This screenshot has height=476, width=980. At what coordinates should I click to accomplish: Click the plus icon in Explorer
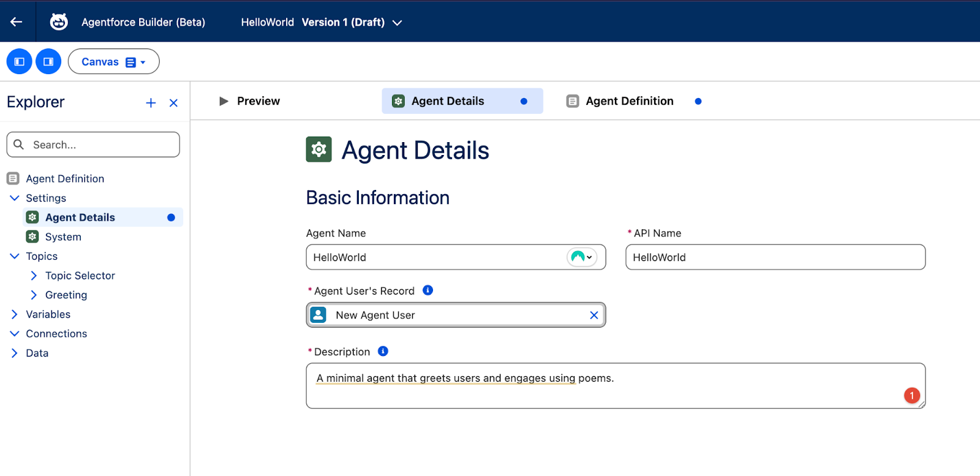click(151, 103)
